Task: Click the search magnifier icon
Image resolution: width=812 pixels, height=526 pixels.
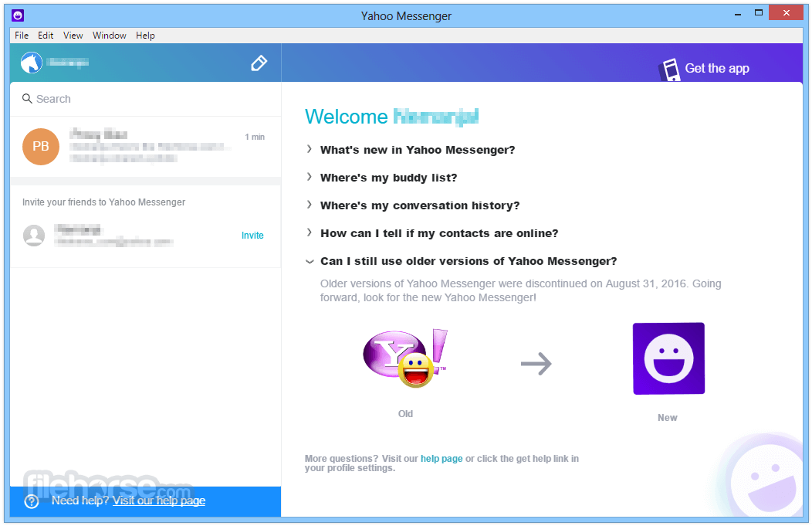Action: pyautogui.click(x=27, y=98)
